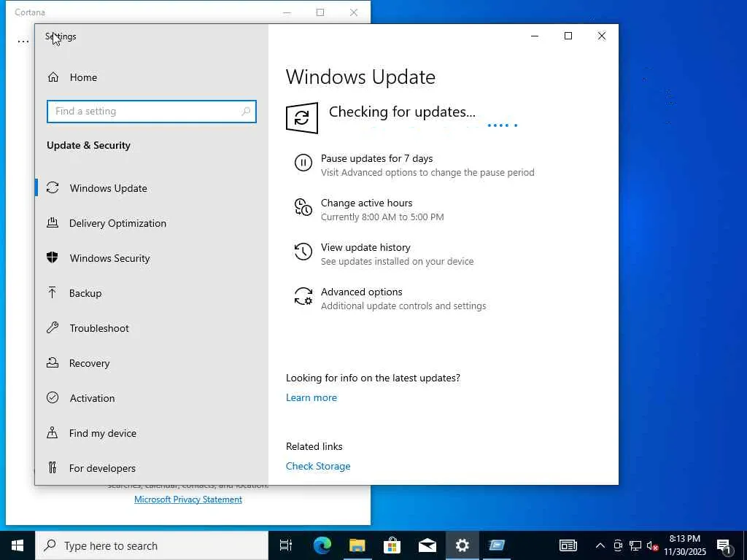Click the muted volume icon in tray
Screen dimensions: 747x560
pos(652,545)
